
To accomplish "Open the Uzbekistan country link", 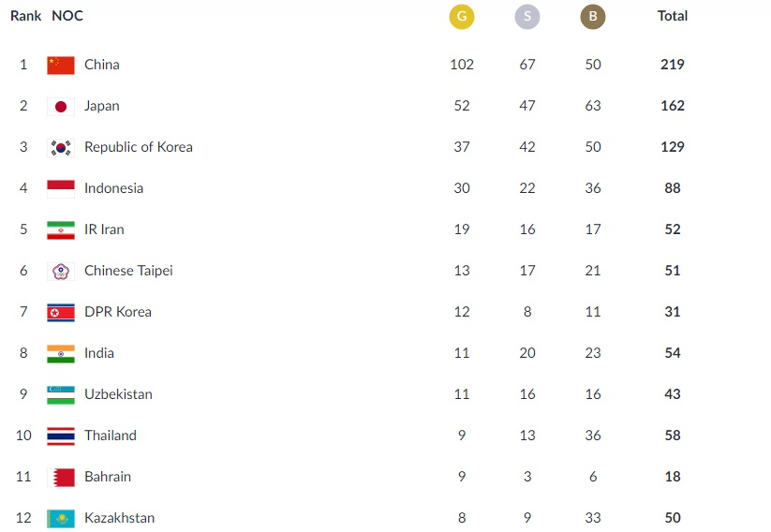I will click(118, 394).
